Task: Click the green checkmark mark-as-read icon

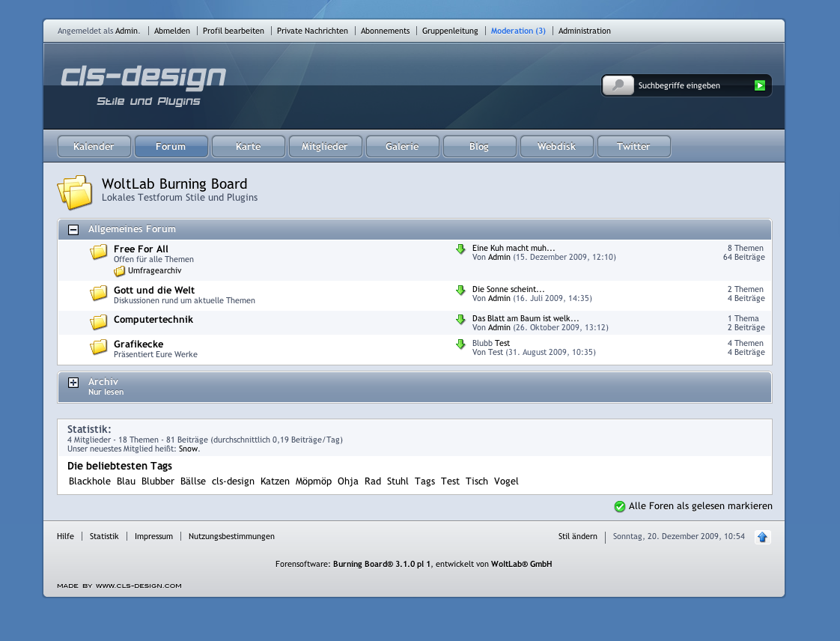Action: (619, 507)
